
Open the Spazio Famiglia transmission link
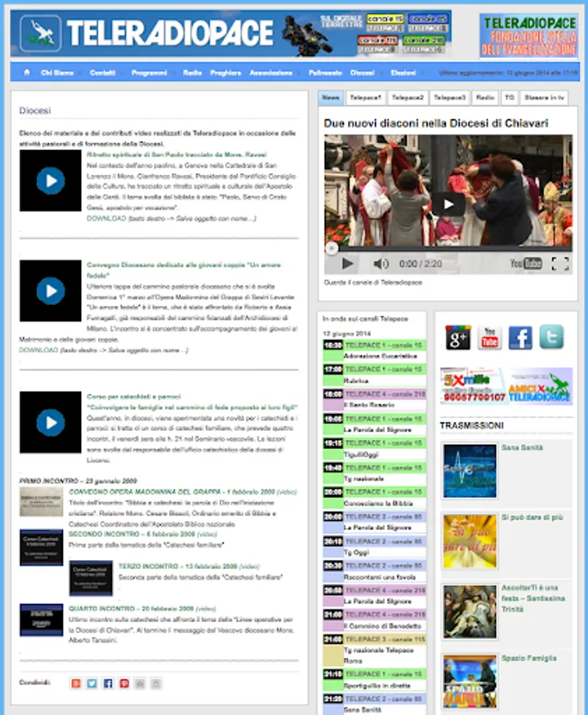(528, 658)
